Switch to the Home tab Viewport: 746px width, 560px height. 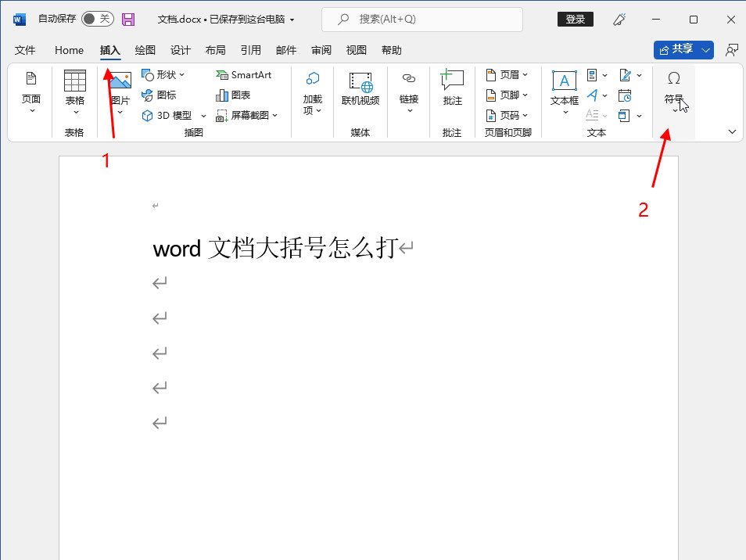click(x=69, y=50)
